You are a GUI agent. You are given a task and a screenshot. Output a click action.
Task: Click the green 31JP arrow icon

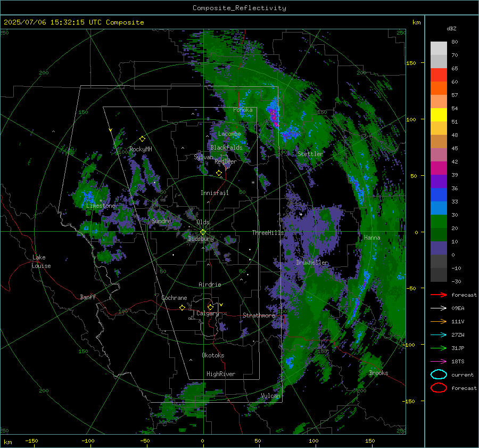[x=439, y=348]
